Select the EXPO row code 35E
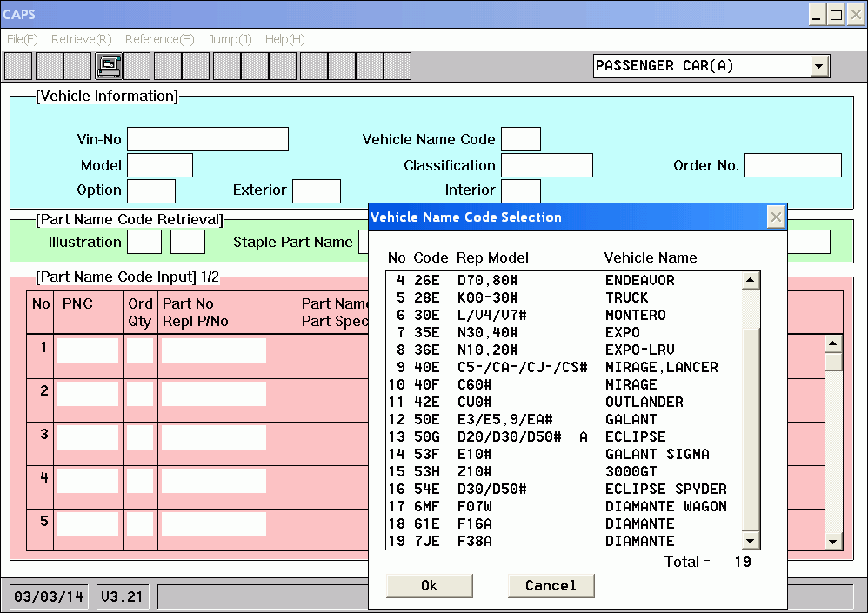 pos(564,332)
